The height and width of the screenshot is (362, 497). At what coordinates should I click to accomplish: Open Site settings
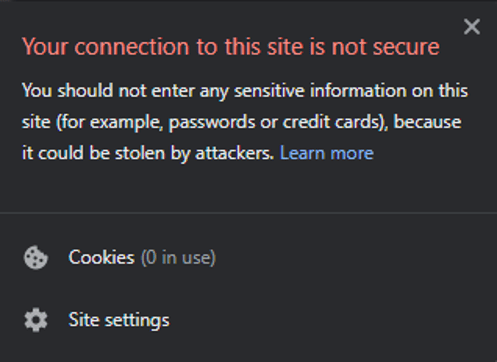tap(248, 320)
